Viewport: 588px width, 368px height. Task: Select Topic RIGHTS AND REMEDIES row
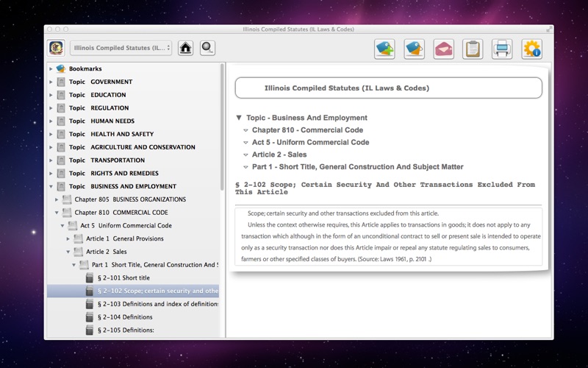133,173
